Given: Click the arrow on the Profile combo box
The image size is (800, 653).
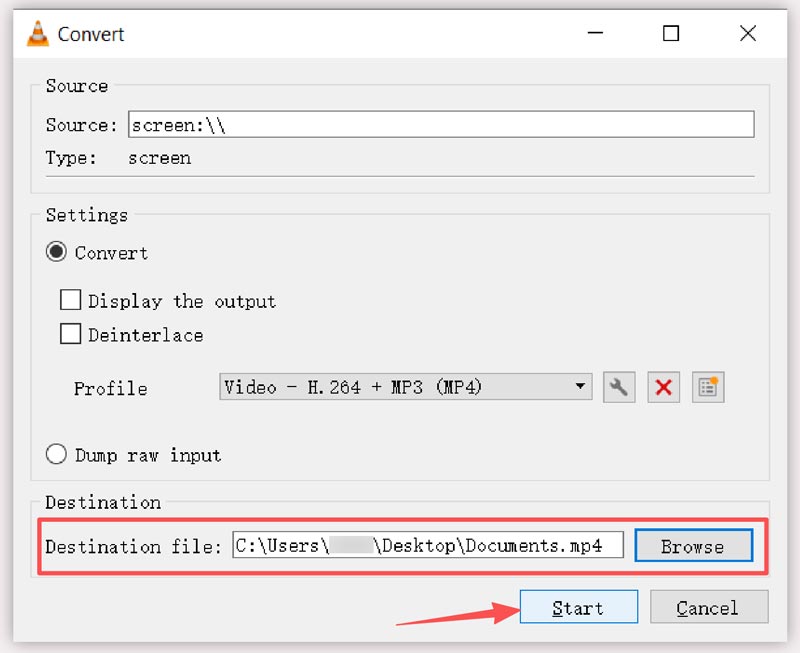Looking at the screenshot, I should pyautogui.click(x=580, y=388).
